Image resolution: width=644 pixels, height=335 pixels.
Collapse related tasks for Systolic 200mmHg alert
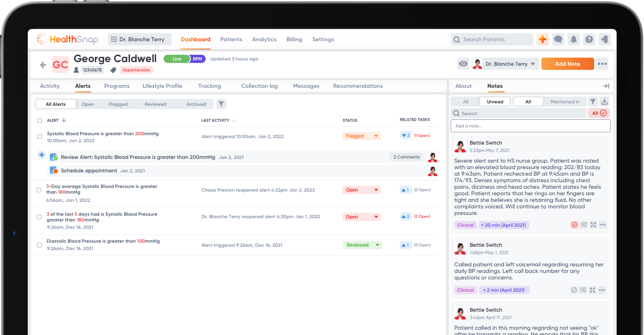tap(406, 136)
